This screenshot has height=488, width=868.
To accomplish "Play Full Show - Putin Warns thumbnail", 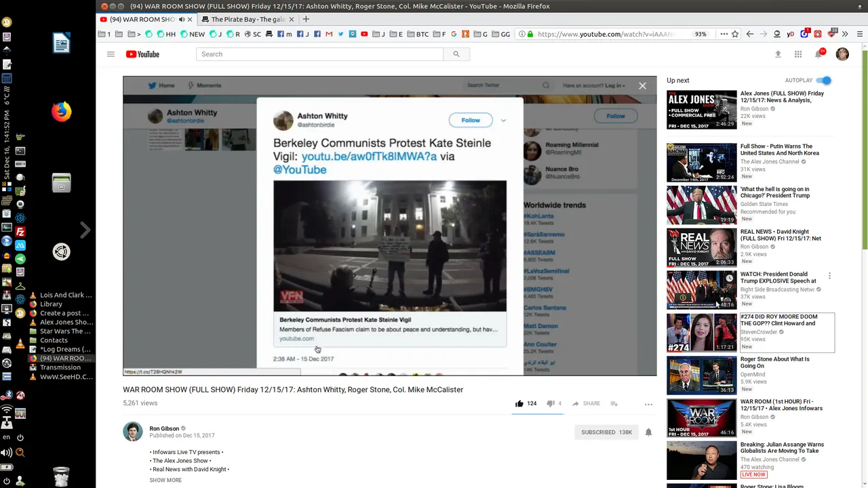I will (701, 163).
